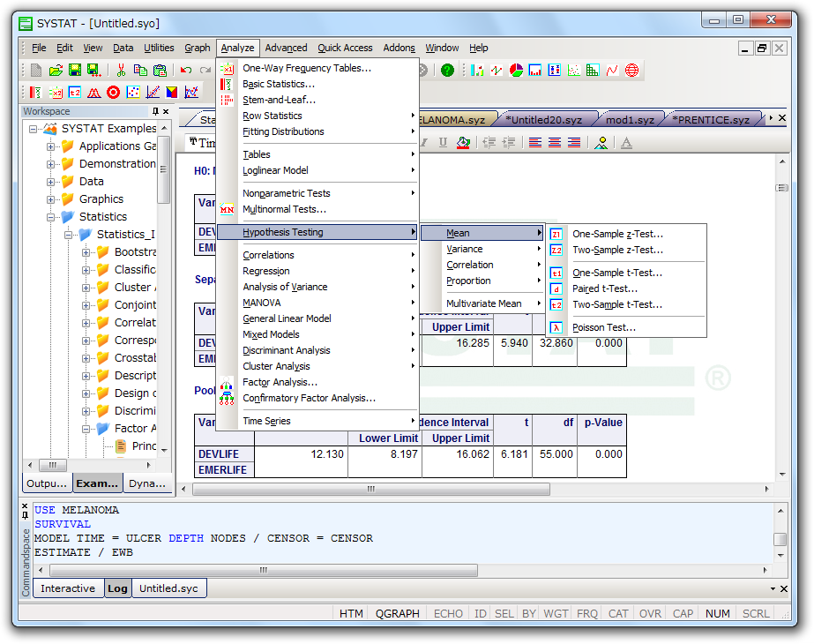Screen dimensions: 814x644
Task: Toggle the CAT status bar indicator
Action: (x=617, y=613)
